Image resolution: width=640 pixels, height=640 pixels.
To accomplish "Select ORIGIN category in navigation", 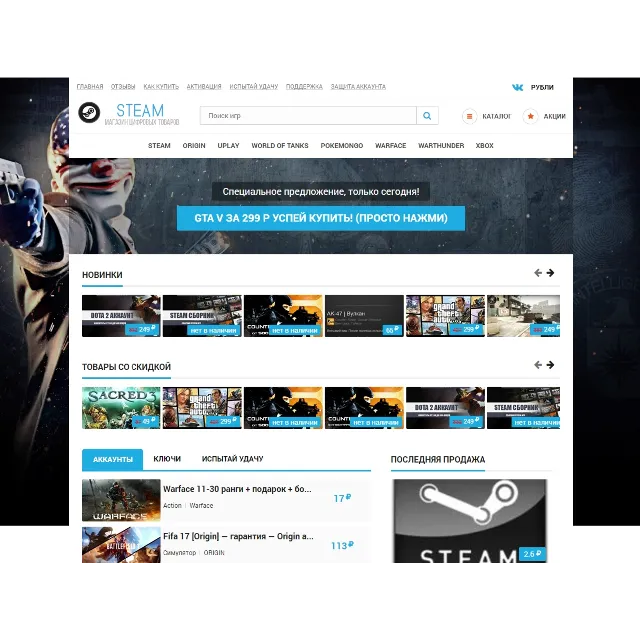I will (x=194, y=146).
